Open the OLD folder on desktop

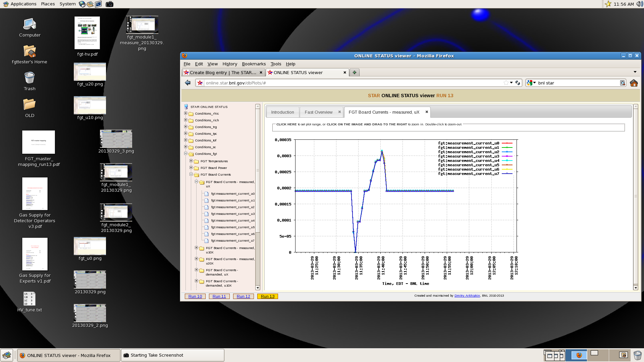[30, 105]
